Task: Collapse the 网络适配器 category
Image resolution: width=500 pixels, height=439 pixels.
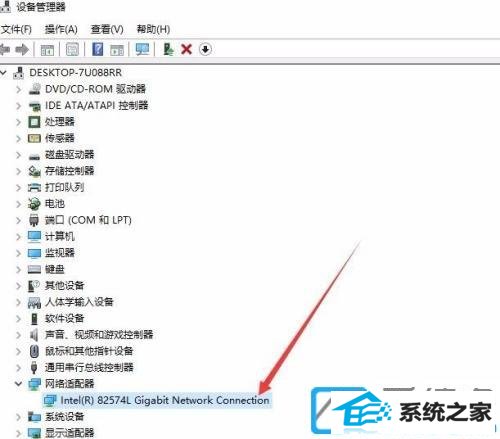Action: coord(19,384)
